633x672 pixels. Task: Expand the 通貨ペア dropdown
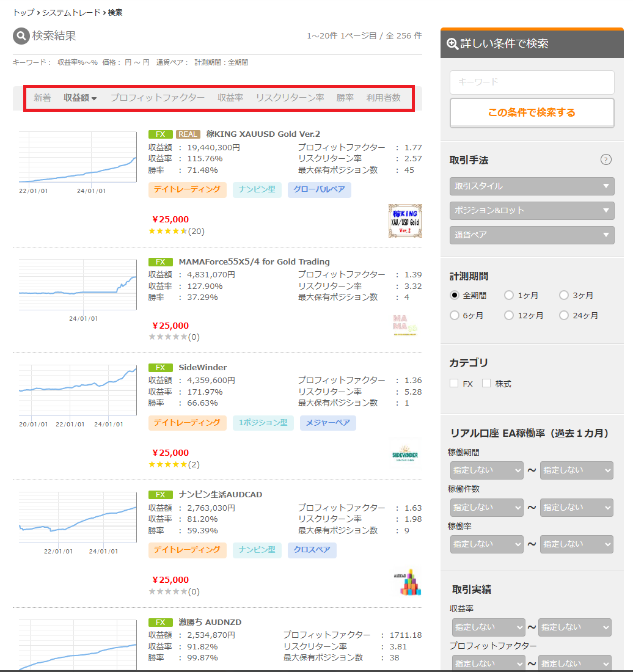532,235
